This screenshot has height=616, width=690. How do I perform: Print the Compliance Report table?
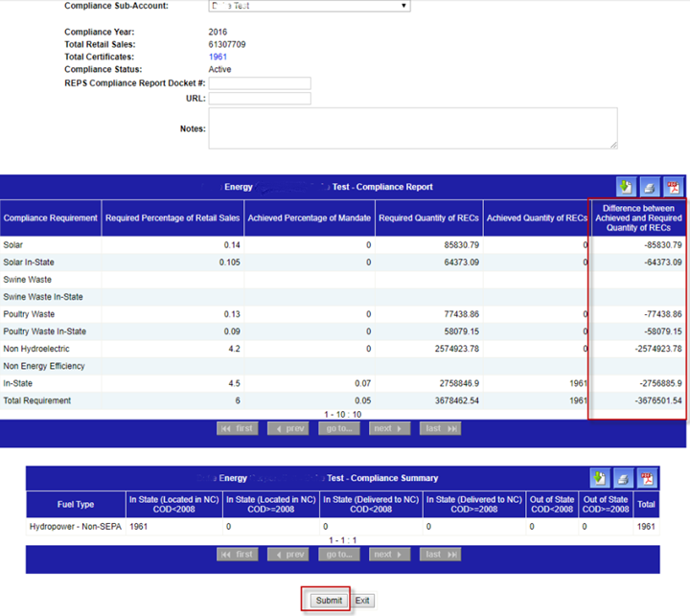tap(650, 188)
